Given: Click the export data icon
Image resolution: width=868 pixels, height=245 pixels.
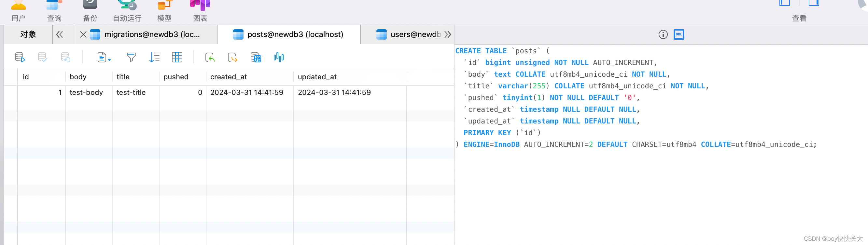Looking at the screenshot, I should [232, 57].
